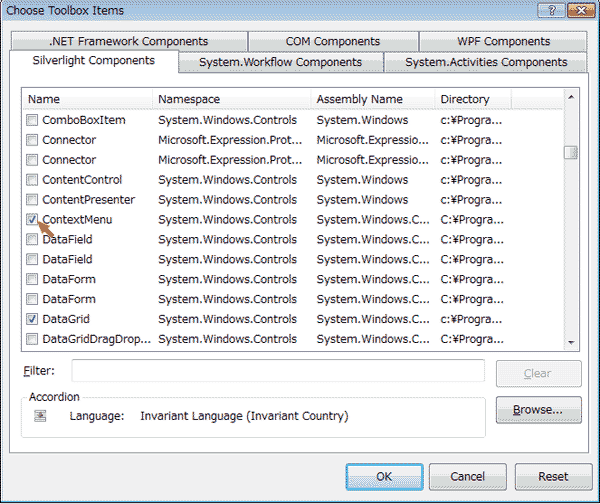Click the list's vertical scrollbar thumb
The height and width of the screenshot is (504, 600).
pos(571,152)
